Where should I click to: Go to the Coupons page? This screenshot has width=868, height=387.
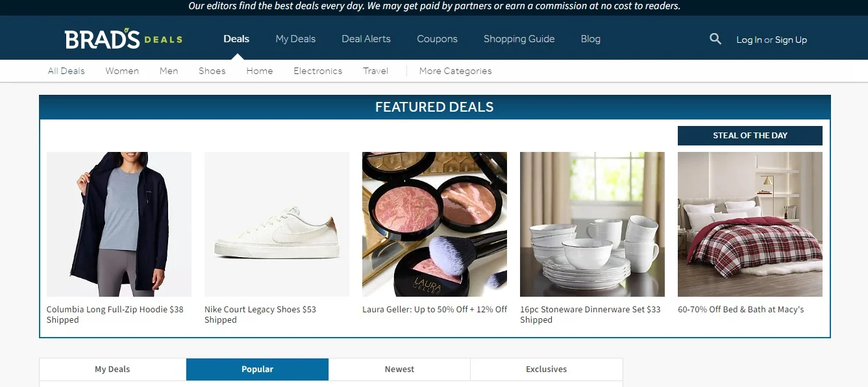pos(437,39)
